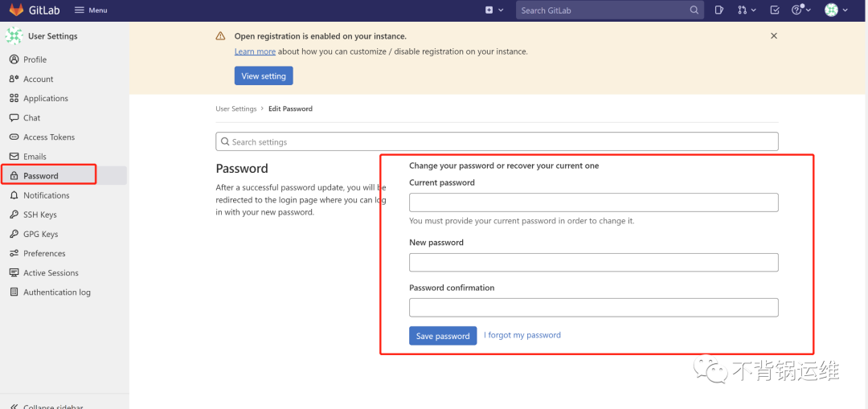
Task: Click Edit Password breadcrumb
Action: tap(291, 109)
